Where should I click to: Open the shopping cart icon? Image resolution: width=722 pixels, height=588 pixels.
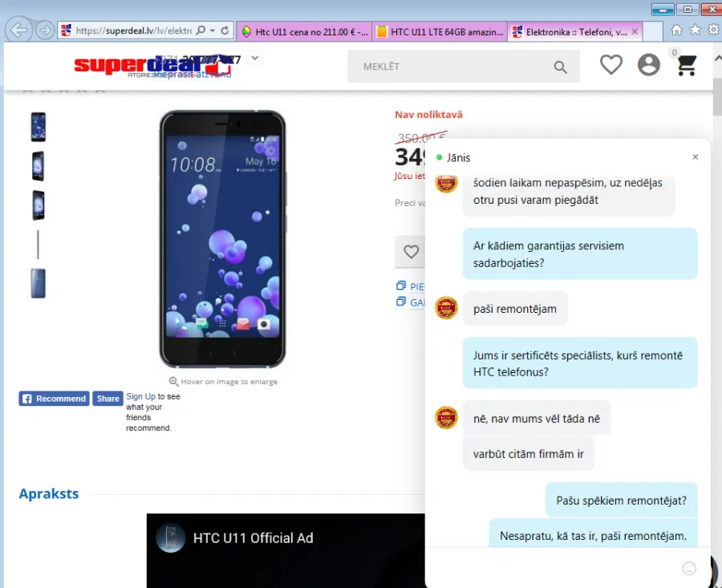[687, 65]
